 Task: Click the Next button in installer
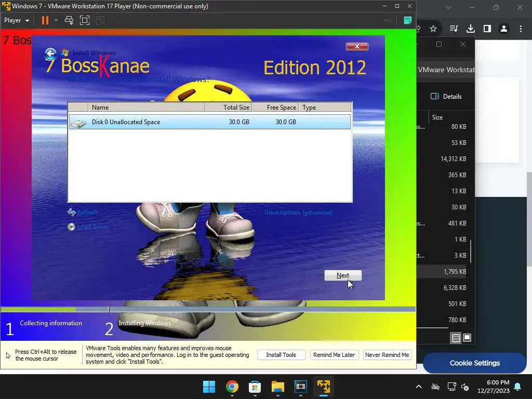coord(343,275)
